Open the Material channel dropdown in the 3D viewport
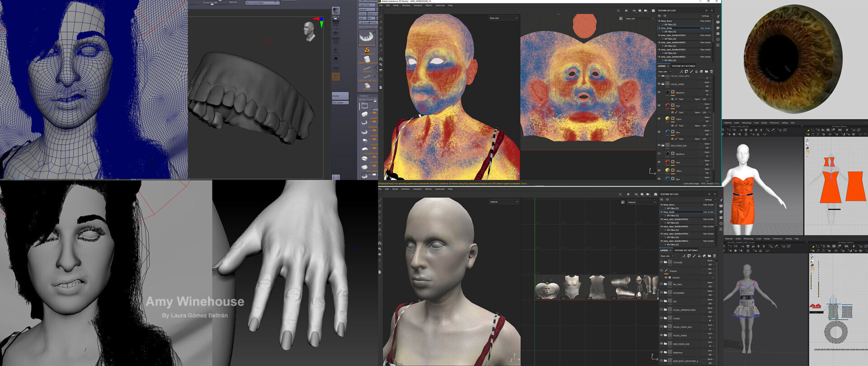The image size is (868, 366). click(504, 202)
